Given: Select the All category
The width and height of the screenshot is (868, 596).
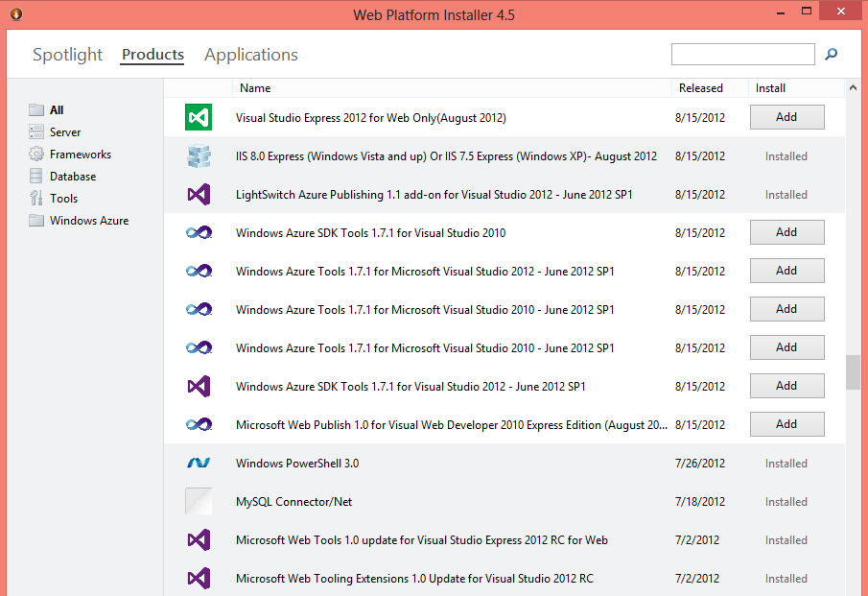Looking at the screenshot, I should point(57,109).
